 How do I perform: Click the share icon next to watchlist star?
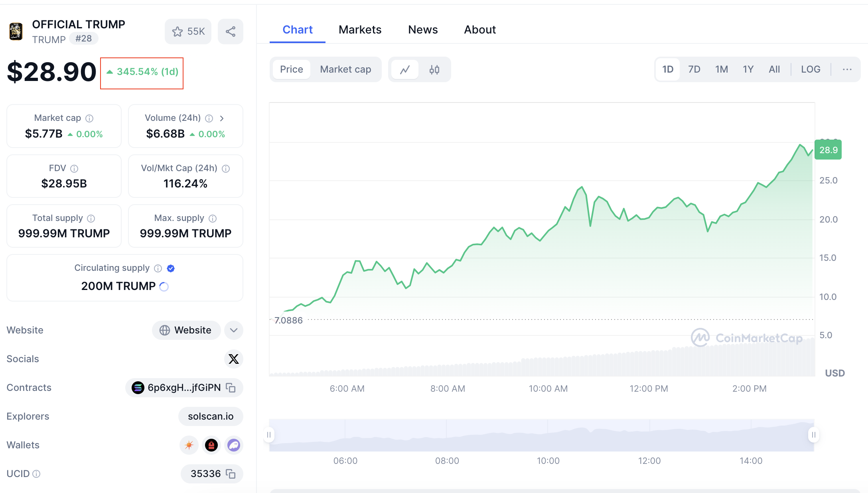coord(231,32)
